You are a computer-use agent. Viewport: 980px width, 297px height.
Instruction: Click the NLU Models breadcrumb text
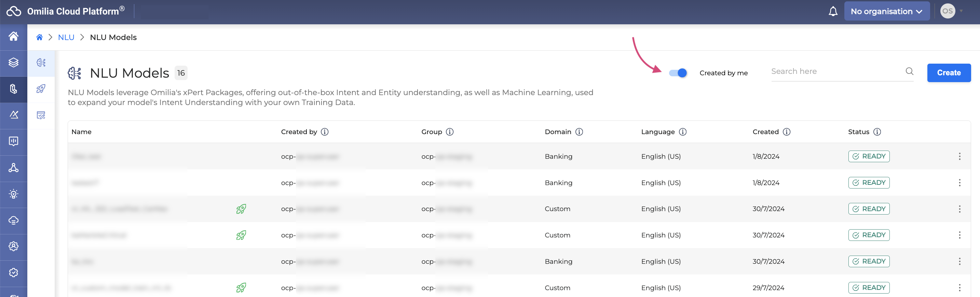[113, 37]
